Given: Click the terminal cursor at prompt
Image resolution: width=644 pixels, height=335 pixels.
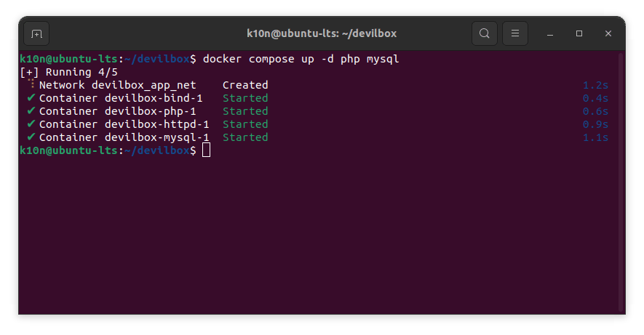Looking at the screenshot, I should tap(207, 150).
